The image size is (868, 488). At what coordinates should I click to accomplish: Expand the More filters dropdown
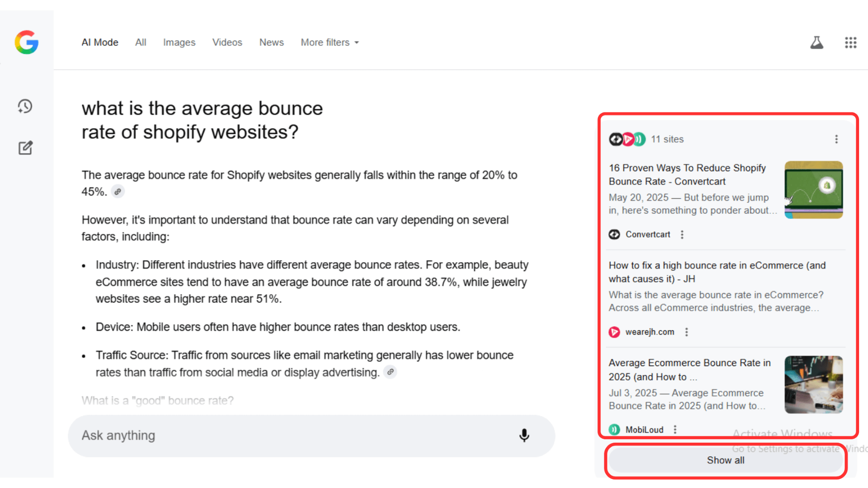330,42
